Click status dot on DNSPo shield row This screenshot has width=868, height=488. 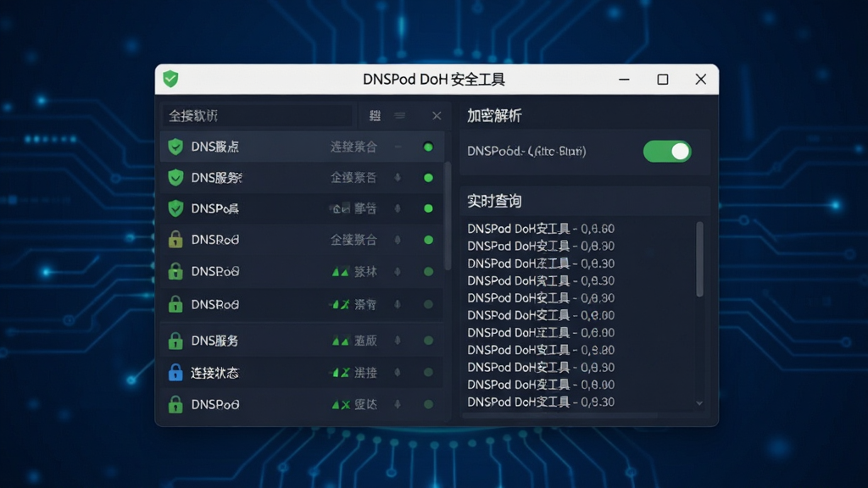428,208
